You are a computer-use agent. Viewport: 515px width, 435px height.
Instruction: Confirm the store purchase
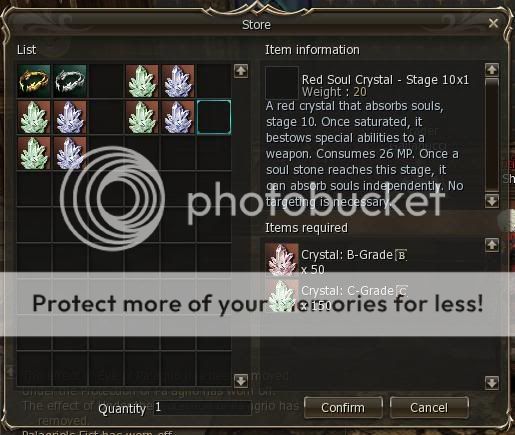343,408
